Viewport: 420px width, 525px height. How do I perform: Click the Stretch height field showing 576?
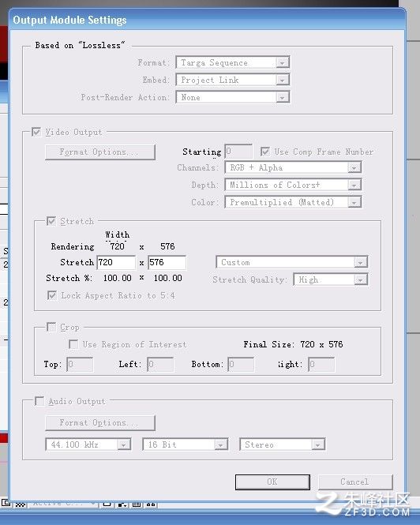click(167, 262)
